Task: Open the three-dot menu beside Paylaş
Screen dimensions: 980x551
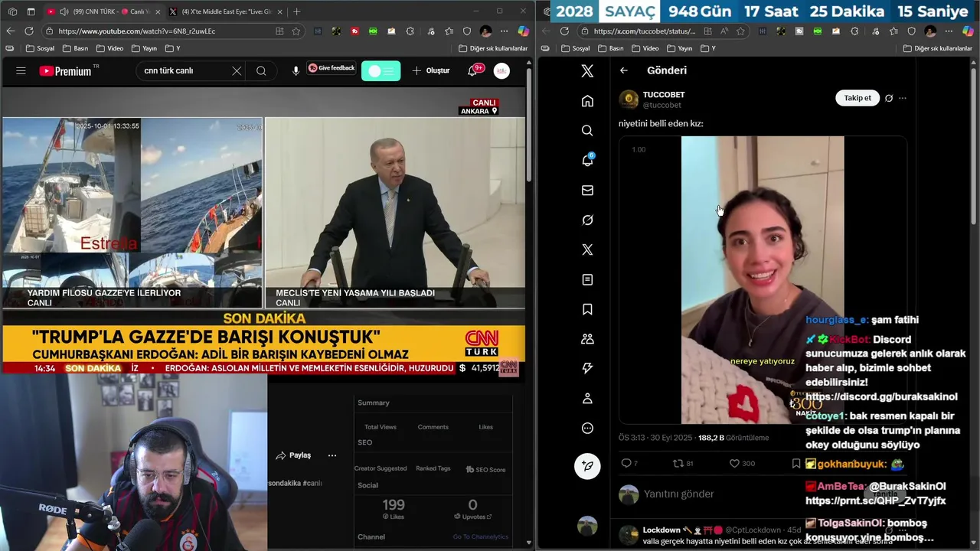Action: pos(332,455)
